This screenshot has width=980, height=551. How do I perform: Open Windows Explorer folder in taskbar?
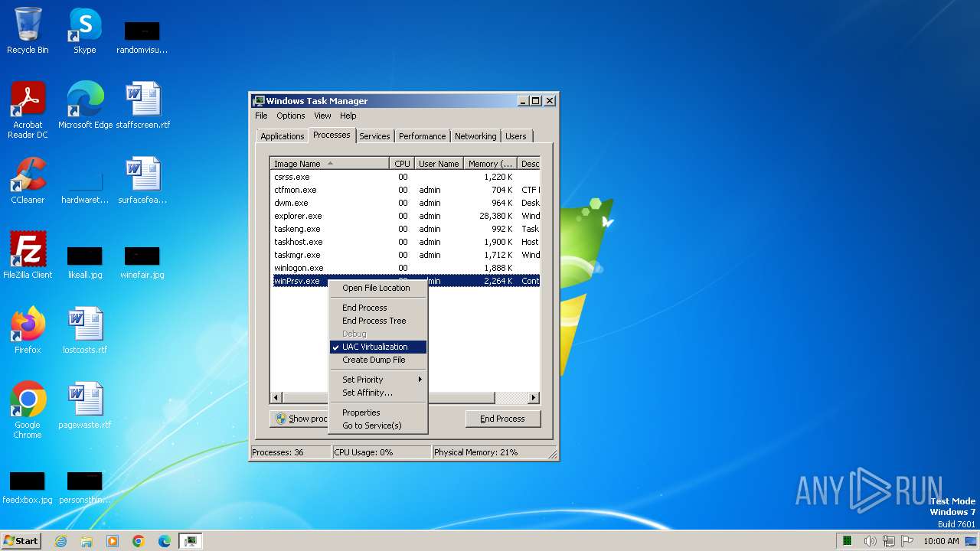tap(87, 541)
